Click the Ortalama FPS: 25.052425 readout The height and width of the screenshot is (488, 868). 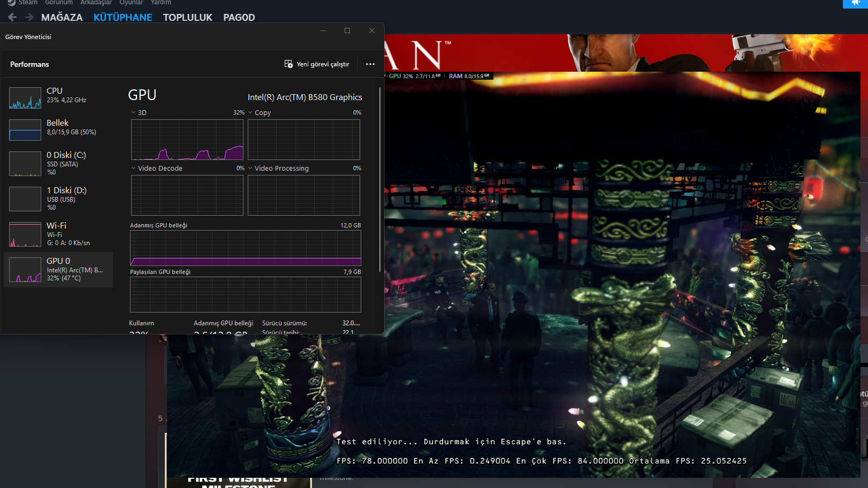(x=688, y=461)
